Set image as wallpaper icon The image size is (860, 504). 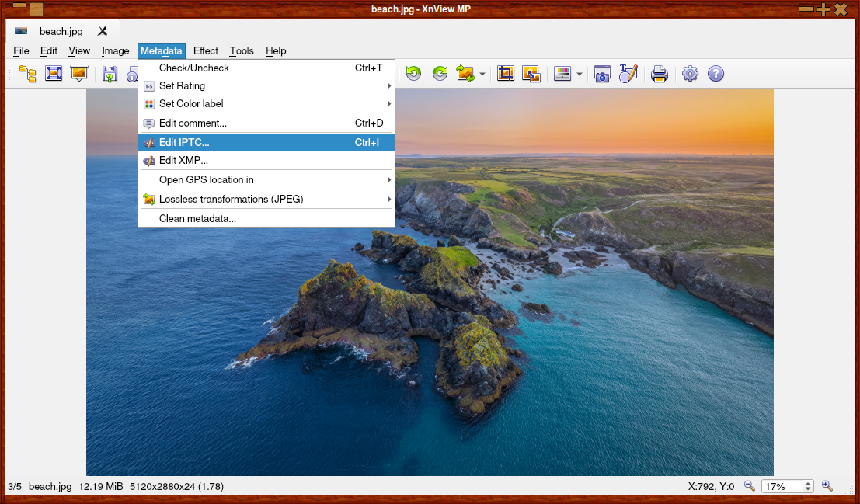(78, 73)
